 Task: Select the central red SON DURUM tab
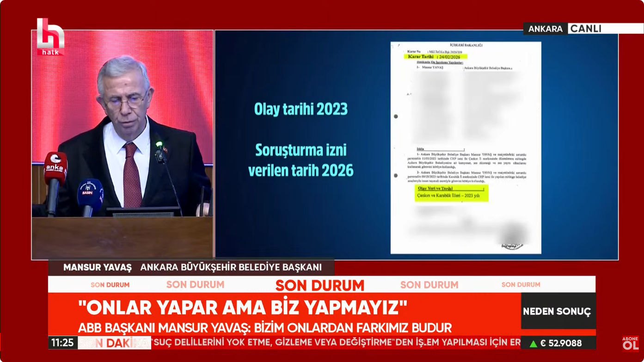point(319,285)
